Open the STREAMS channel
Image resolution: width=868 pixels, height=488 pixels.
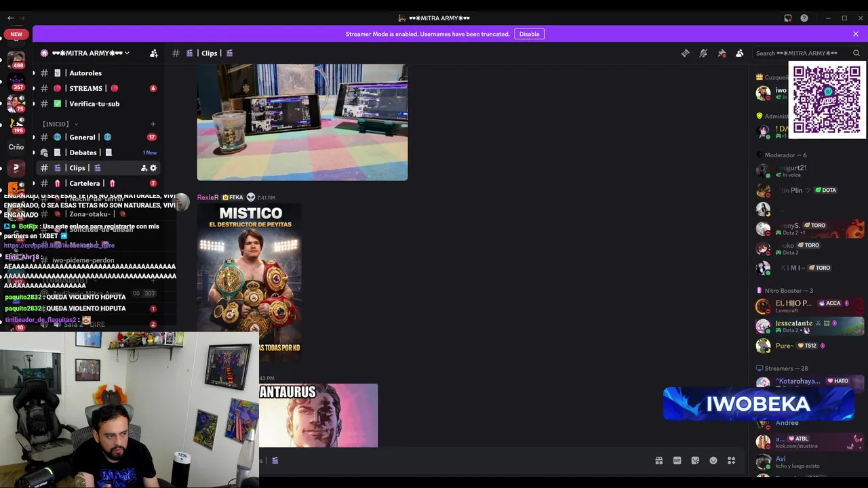click(95, 88)
